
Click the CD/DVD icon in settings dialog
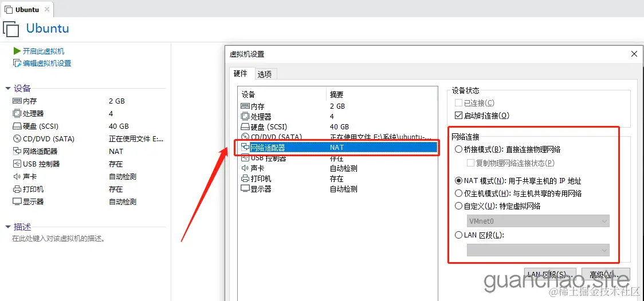[245, 137]
